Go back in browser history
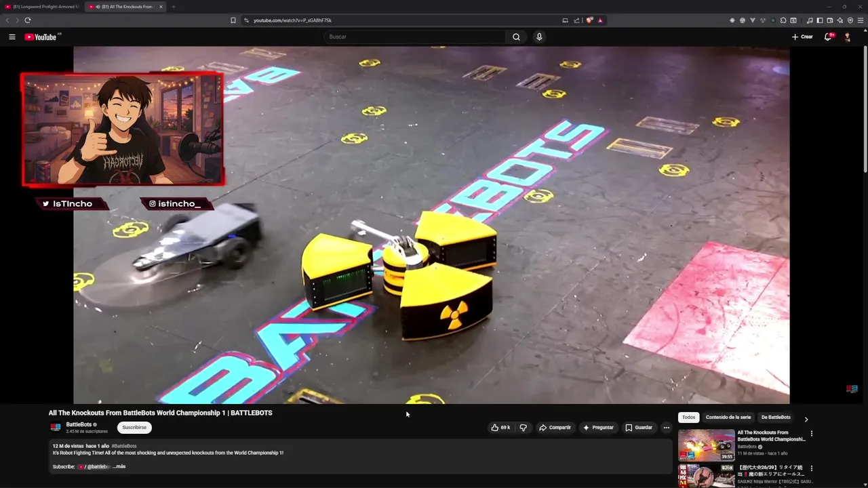 (7, 20)
